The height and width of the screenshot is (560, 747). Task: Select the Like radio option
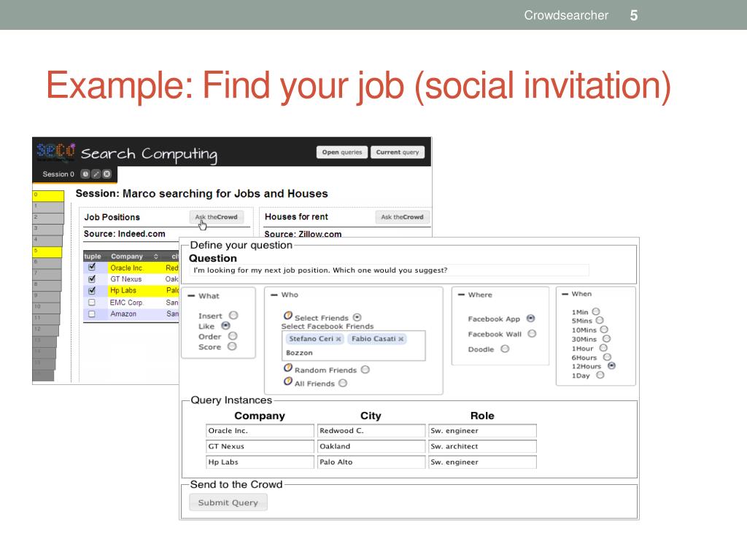[226, 326]
